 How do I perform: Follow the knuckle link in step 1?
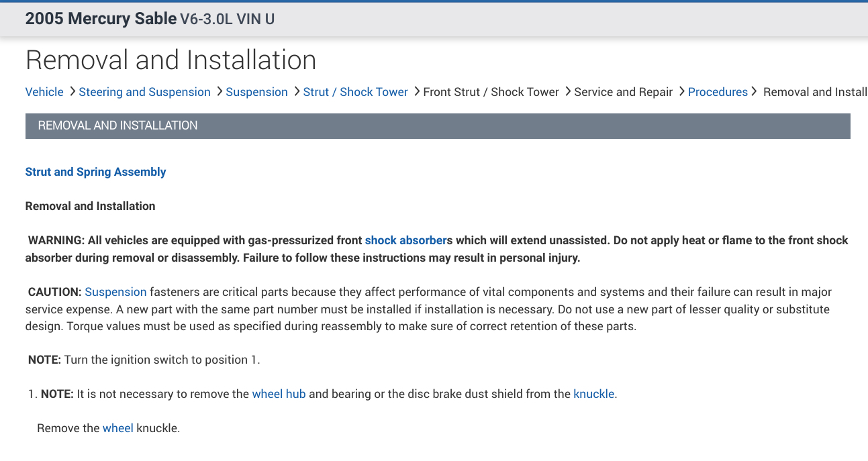(x=593, y=394)
